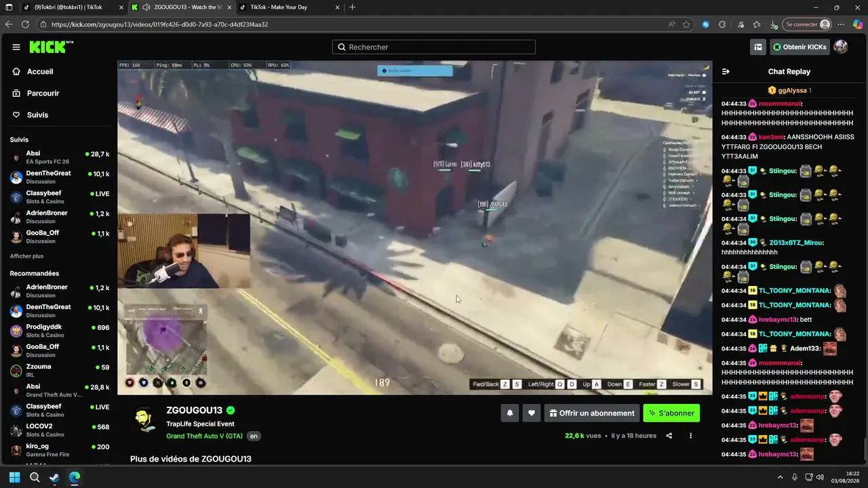Collapse the Chat Replay panel
The image size is (868, 488).
(726, 71)
